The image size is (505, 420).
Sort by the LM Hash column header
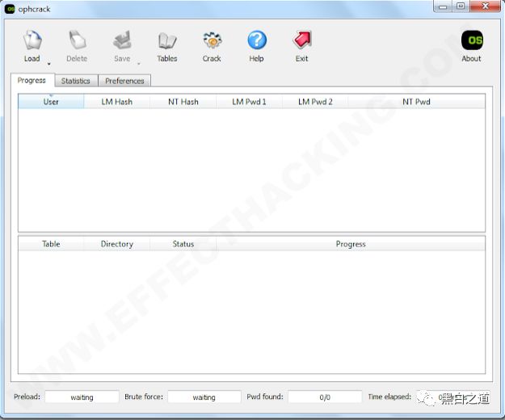click(117, 102)
